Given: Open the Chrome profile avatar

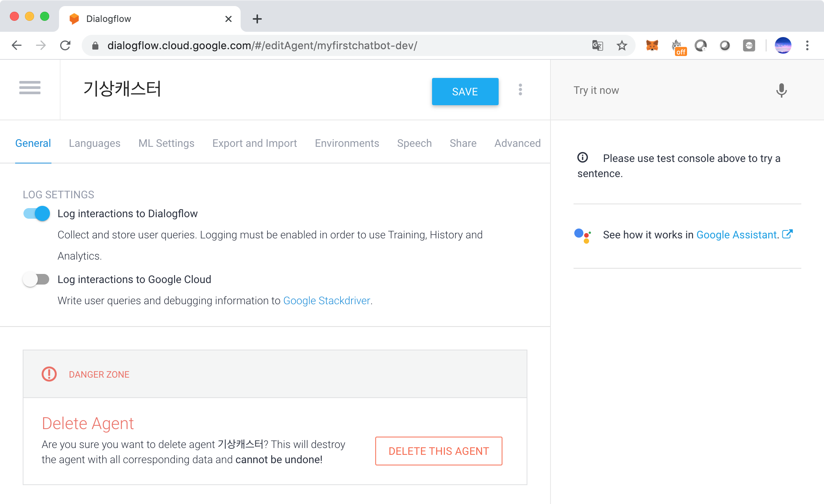Looking at the screenshot, I should point(783,46).
